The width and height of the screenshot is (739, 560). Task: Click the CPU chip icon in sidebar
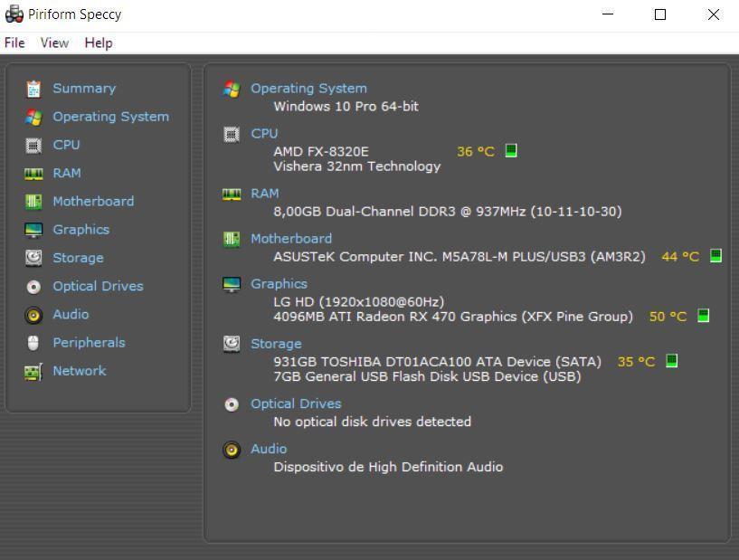pos(33,145)
